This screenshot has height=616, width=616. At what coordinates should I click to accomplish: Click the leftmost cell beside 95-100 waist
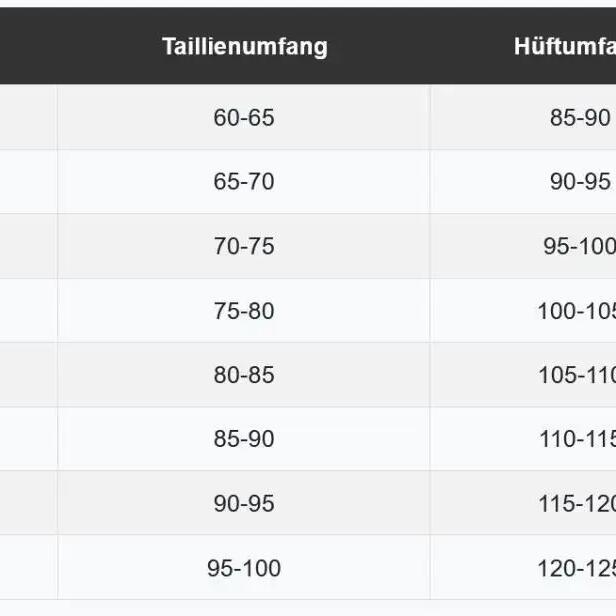coord(29,567)
